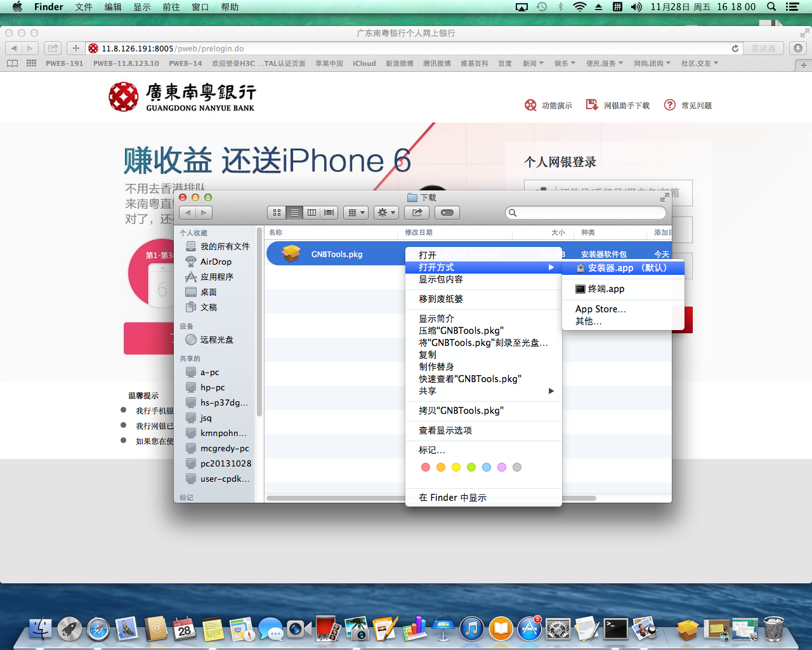Open Finder action gear dropdown

pyautogui.click(x=386, y=213)
